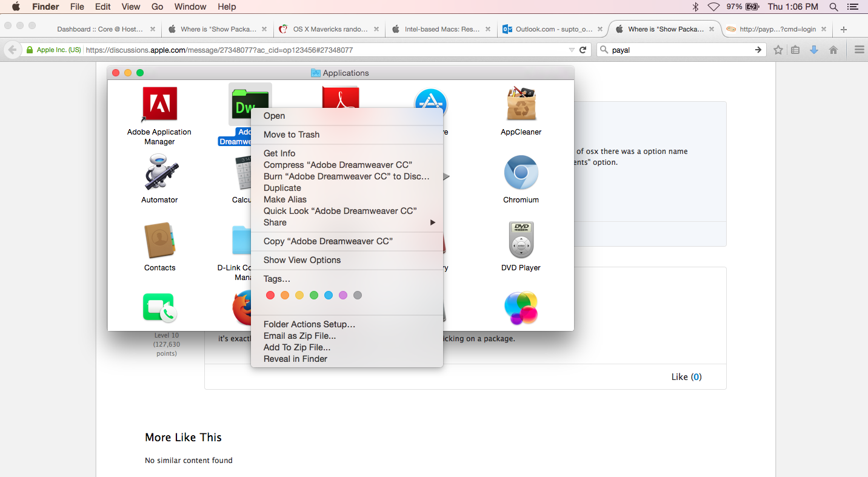Go back with the browser back arrow

pyautogui.click(x=12, y=50)
